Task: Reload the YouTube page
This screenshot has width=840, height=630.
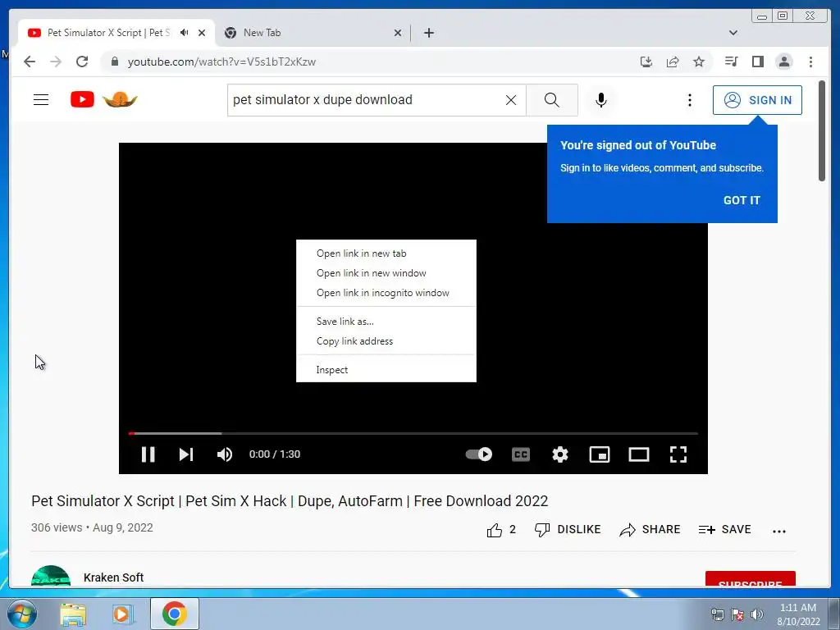Action: pos(82,62)
